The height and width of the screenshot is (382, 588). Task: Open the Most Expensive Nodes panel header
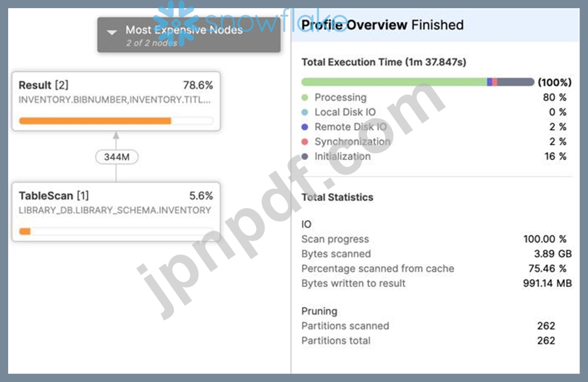(189, 35)
